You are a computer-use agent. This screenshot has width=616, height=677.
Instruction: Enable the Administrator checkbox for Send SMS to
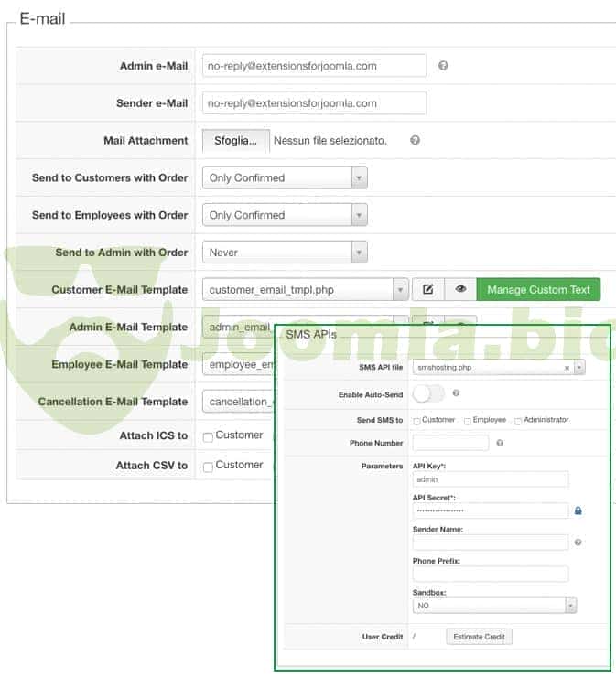518,421
